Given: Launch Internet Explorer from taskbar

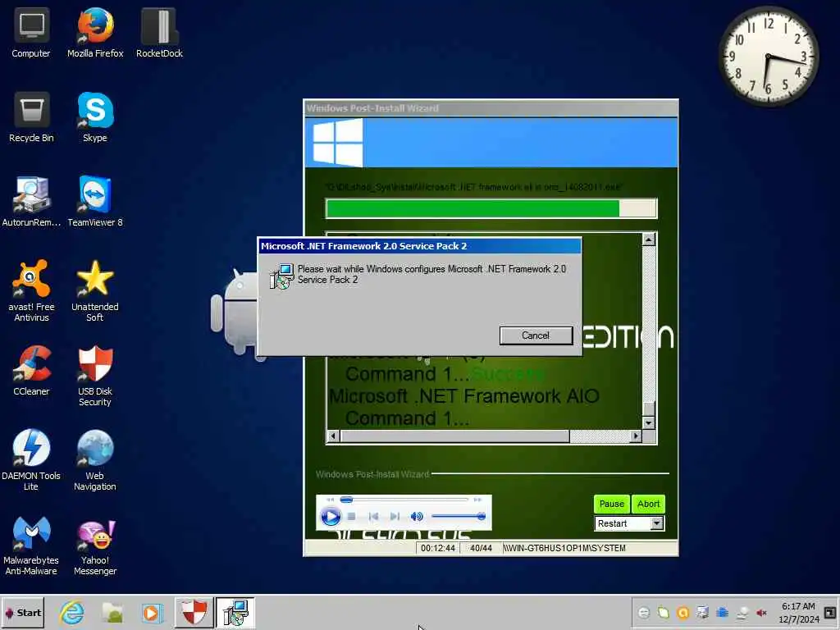Looking at the screenshot, I should tap(72, 612).
